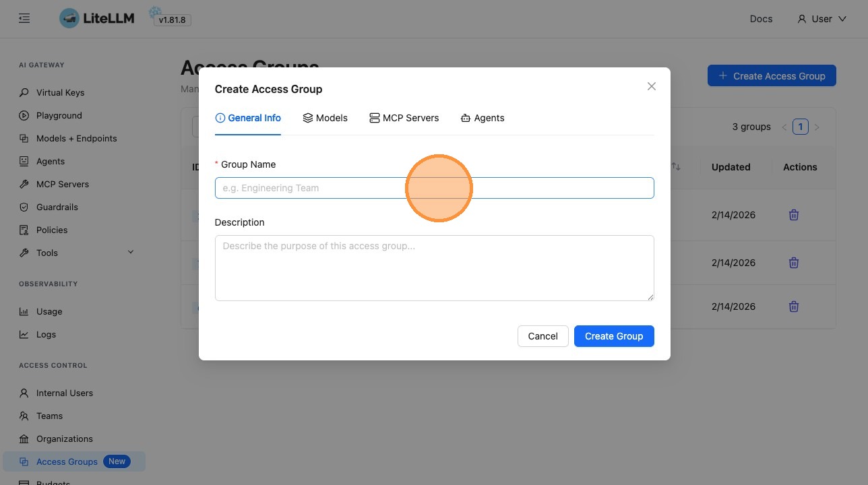Click the Playground play icon
The width and height of the screenshot is (868, 485).
pos(24,115)
